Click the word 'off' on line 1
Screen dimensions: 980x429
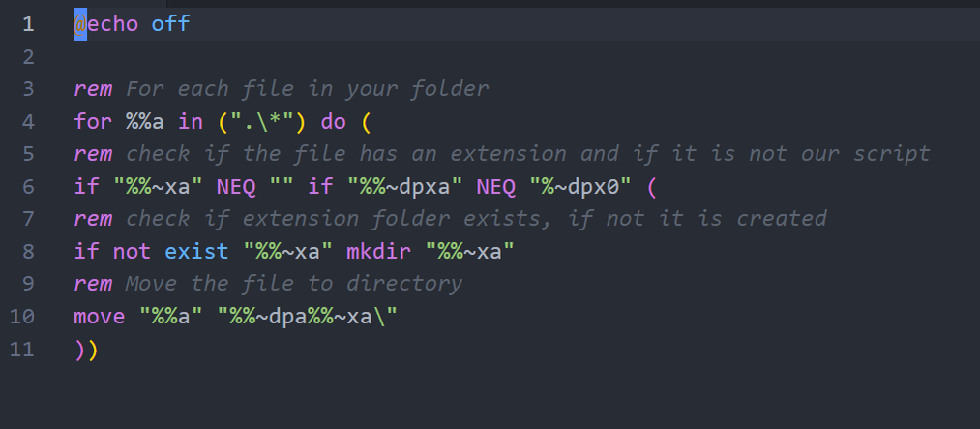click(170, 24)
